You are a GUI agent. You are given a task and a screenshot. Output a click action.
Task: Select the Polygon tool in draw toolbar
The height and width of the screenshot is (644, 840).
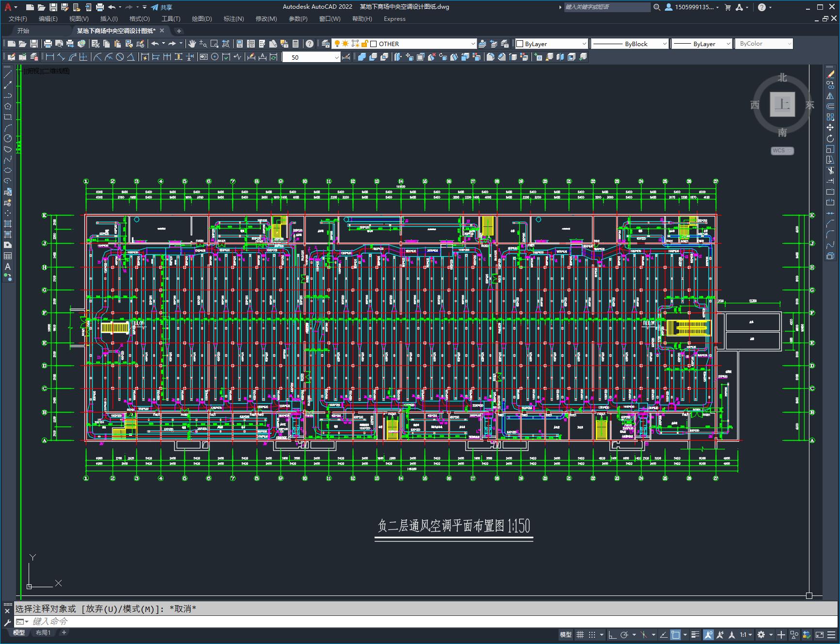point(8,106)
